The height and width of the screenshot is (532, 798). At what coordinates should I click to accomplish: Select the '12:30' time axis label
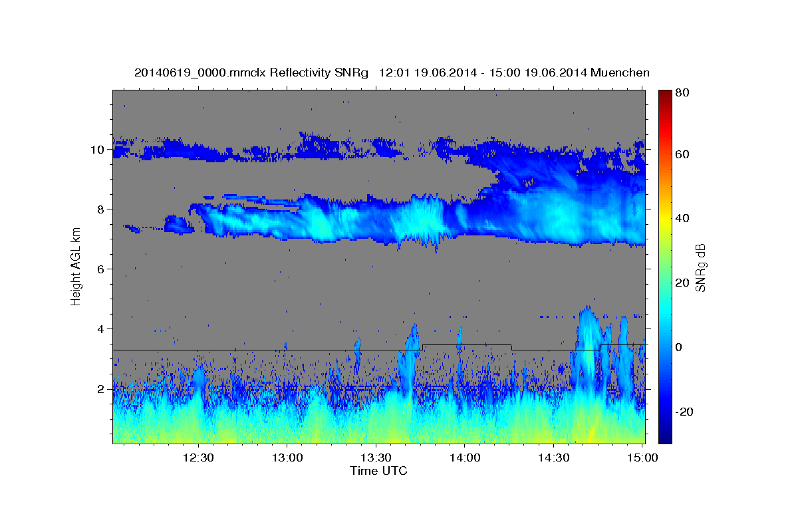(x=198, y=458)
